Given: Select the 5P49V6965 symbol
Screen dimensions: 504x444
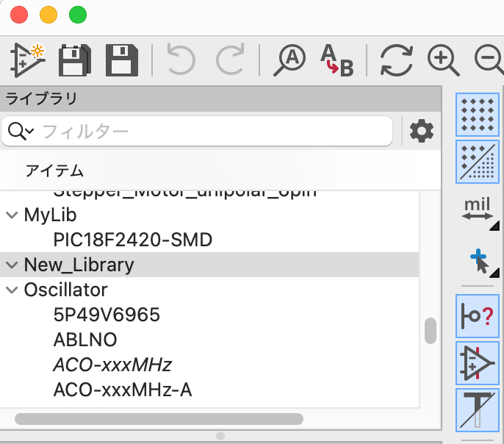Looking at the screenshot, I should pyautogui.click(x=209, y=315).
